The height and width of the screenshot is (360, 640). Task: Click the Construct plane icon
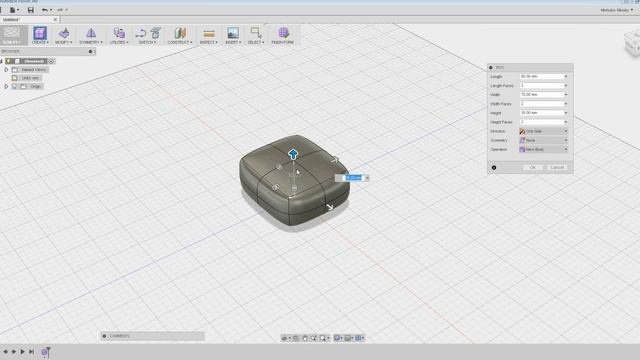pos(180,33)
